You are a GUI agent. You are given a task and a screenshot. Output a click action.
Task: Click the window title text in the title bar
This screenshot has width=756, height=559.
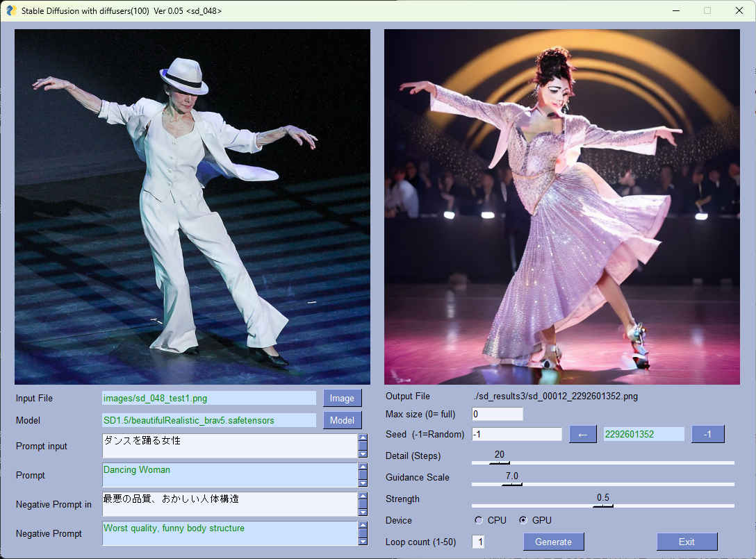pos(122,10)
